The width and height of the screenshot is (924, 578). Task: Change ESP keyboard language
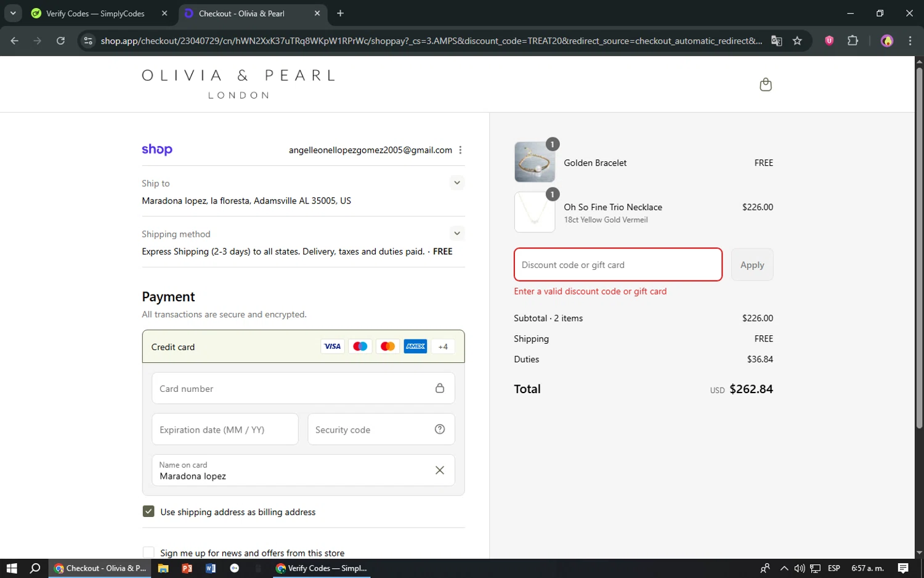pyautogui.click(x=834, y=568)
